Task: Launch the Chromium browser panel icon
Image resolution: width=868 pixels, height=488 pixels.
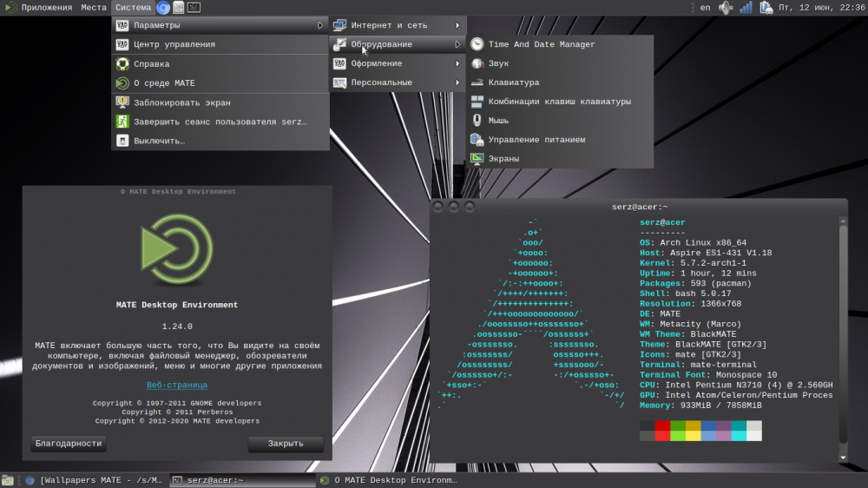Action: (x=163, y=8)
